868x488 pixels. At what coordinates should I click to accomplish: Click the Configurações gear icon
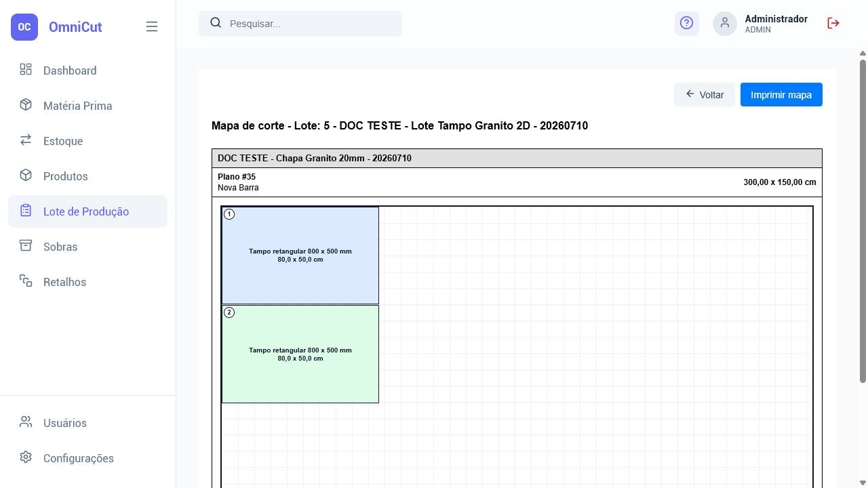(26, 457)
